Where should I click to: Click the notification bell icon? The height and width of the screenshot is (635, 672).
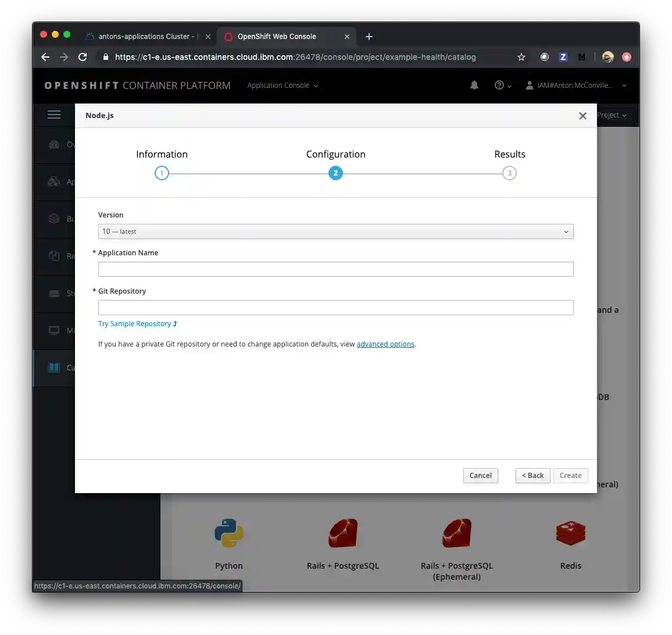tap(474, 85)
